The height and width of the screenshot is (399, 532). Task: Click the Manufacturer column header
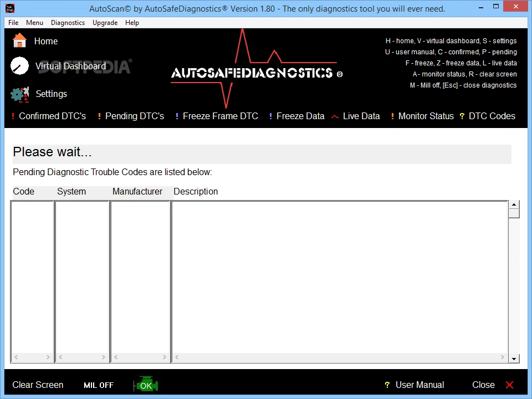(137, 192)
